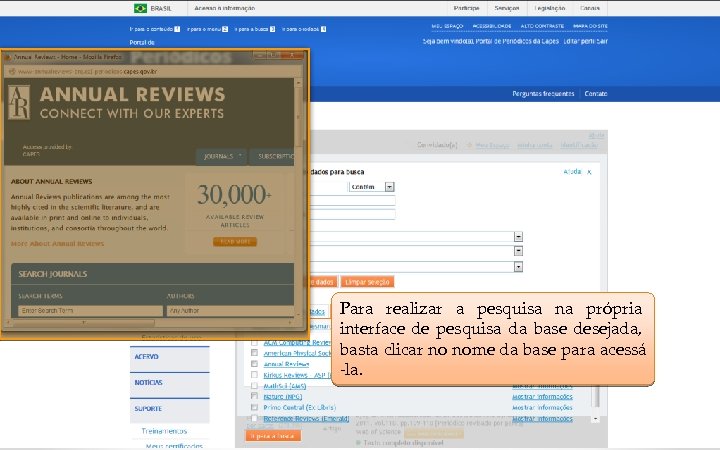
Task: Tick the Annual Reviews checkbox
Action: tap(254, 364)
